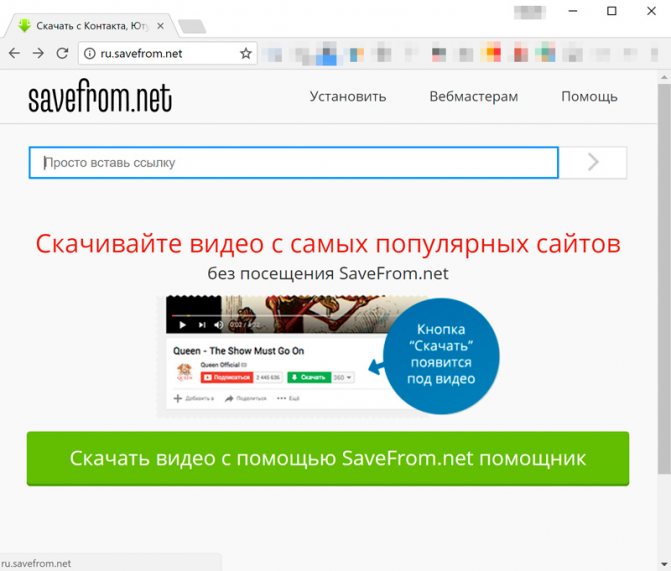Submit the link with the arrow button

593,163
